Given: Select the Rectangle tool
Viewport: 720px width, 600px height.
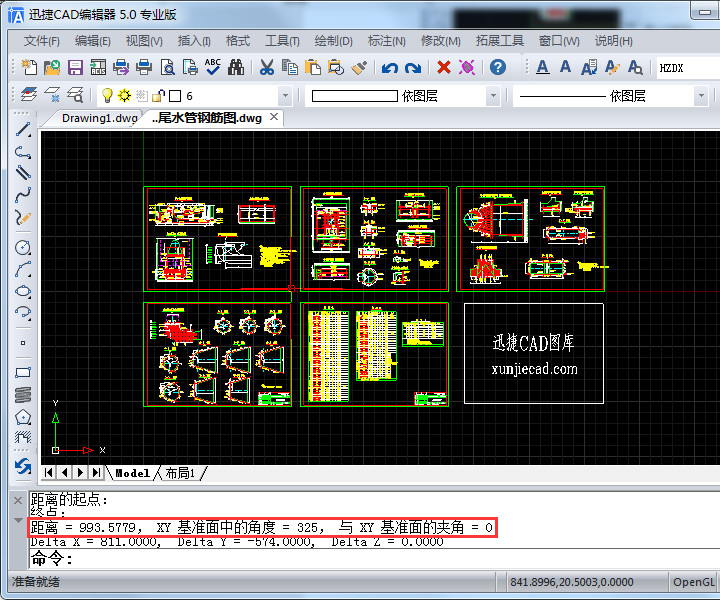Looking at the screenshot, I should [23, 372].
